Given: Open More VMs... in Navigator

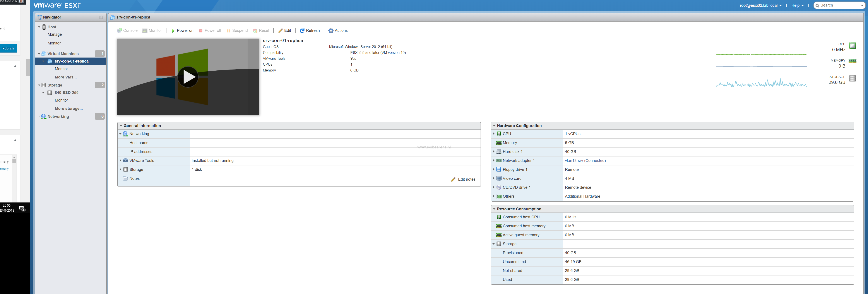Looking at the screenshot, I should tap(66, 77).
